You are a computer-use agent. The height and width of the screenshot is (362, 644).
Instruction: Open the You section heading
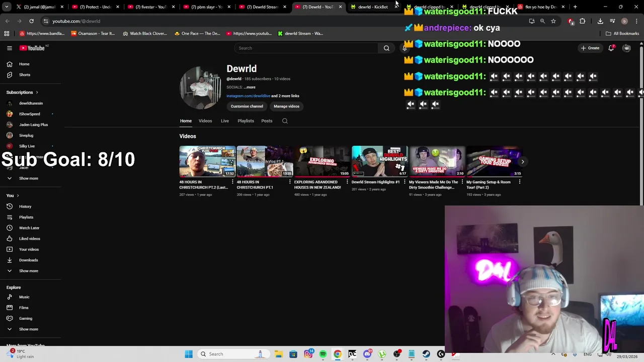[x=13, y=195]
